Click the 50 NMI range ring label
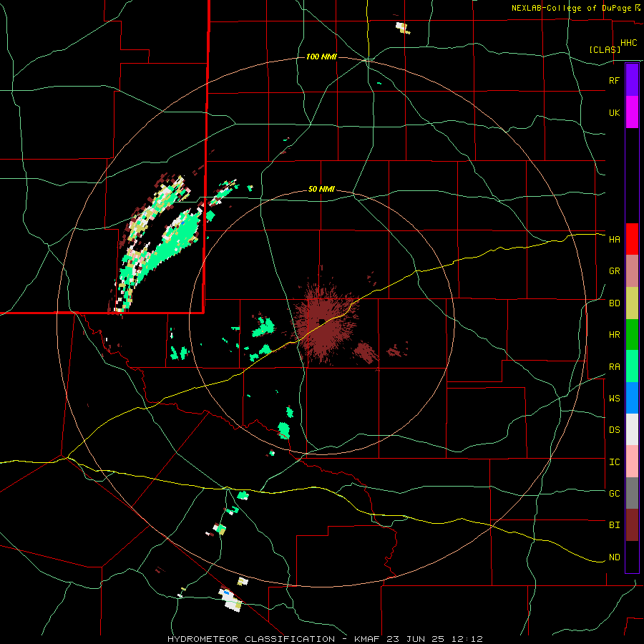Viewport: 644px width, 644px height. click(321, 190)
